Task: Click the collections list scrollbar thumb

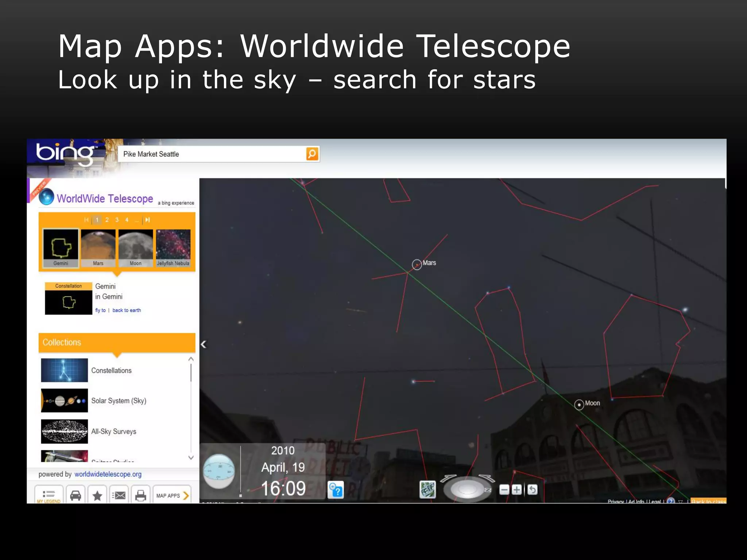Action: point(191,373)
